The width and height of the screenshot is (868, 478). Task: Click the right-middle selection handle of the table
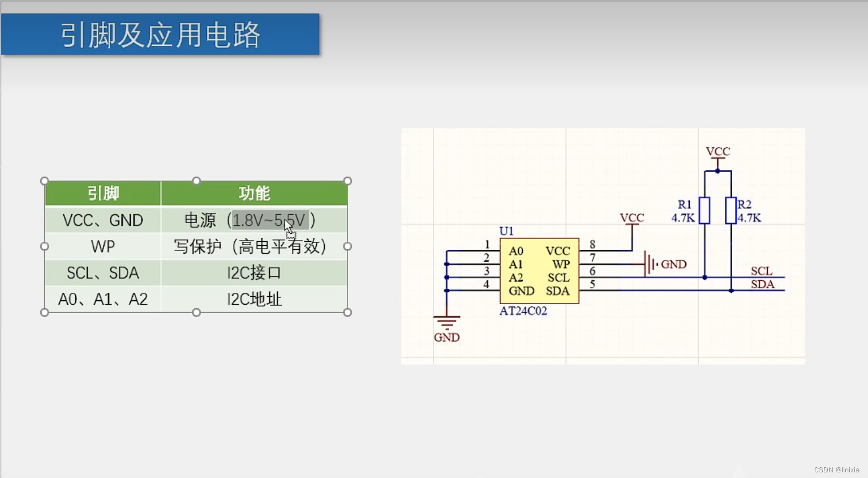coord(347,246)
